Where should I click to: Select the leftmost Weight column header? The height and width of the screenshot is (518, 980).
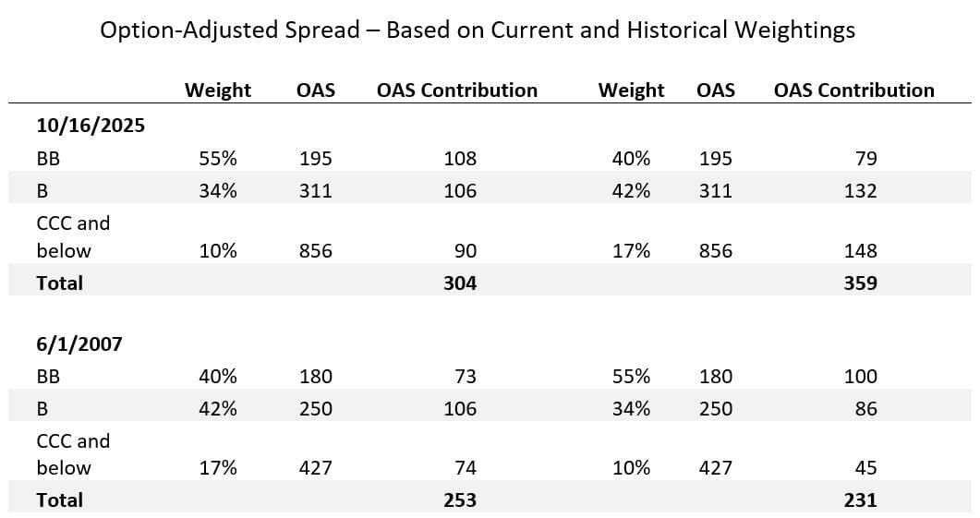pos(218,90)
